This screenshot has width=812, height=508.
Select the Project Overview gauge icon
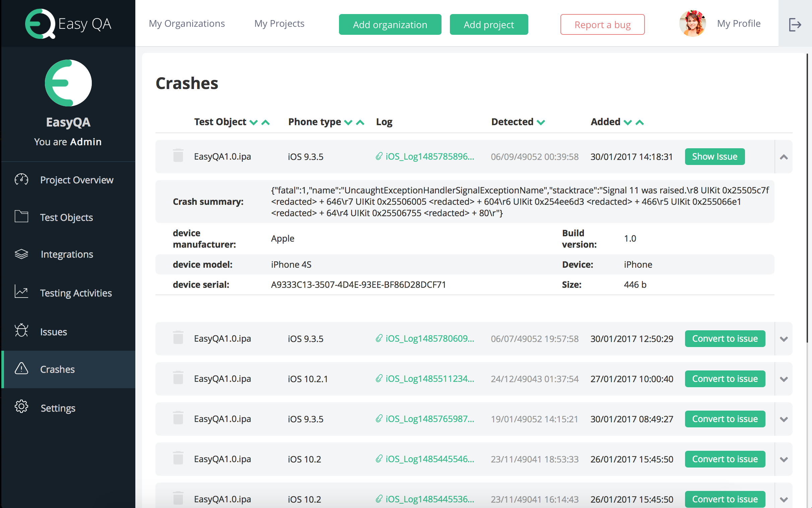[21, 179]
